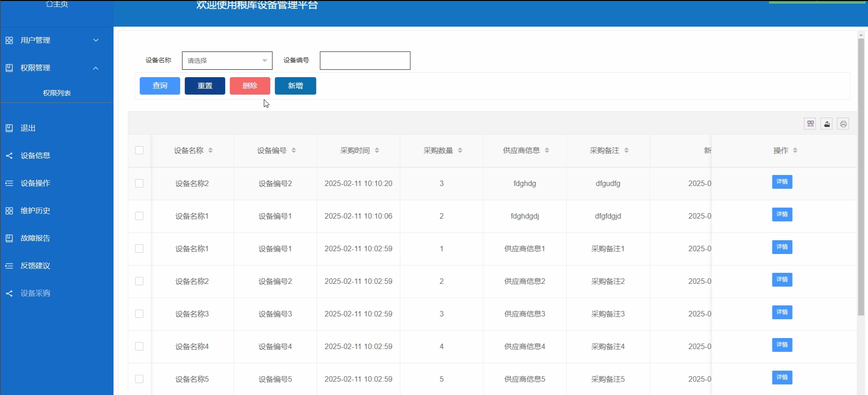Screen dimensions: 868x395
Task: Check the row with 供应商信息5
Action: (x=139, y=379)
